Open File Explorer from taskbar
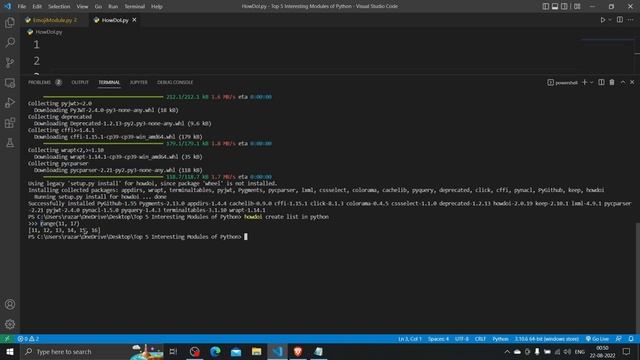 (x=256, y=351)
